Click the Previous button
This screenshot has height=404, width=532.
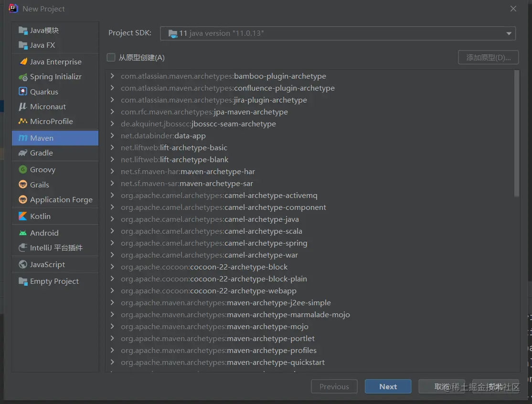[x=334, y=386]
